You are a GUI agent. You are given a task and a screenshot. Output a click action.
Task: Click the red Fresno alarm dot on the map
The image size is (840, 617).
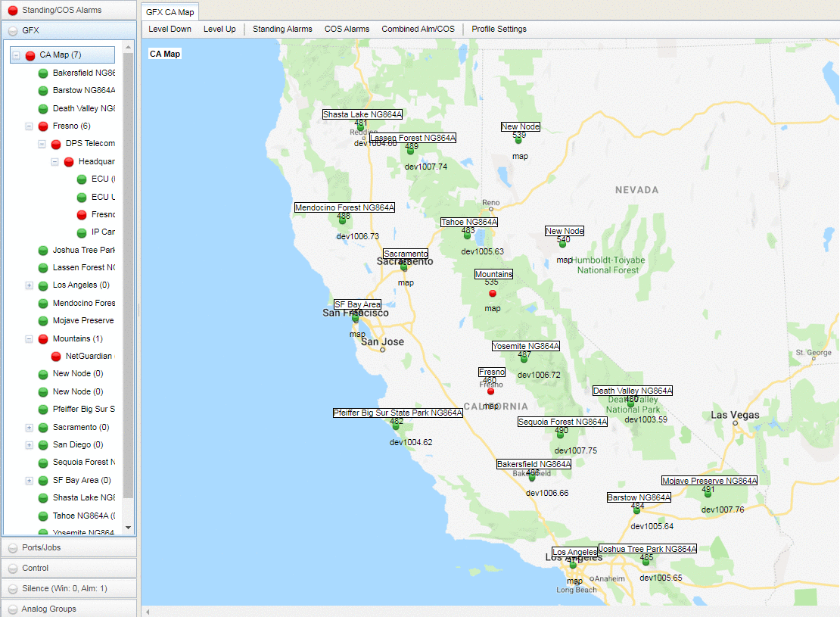(x=490, y=391)
